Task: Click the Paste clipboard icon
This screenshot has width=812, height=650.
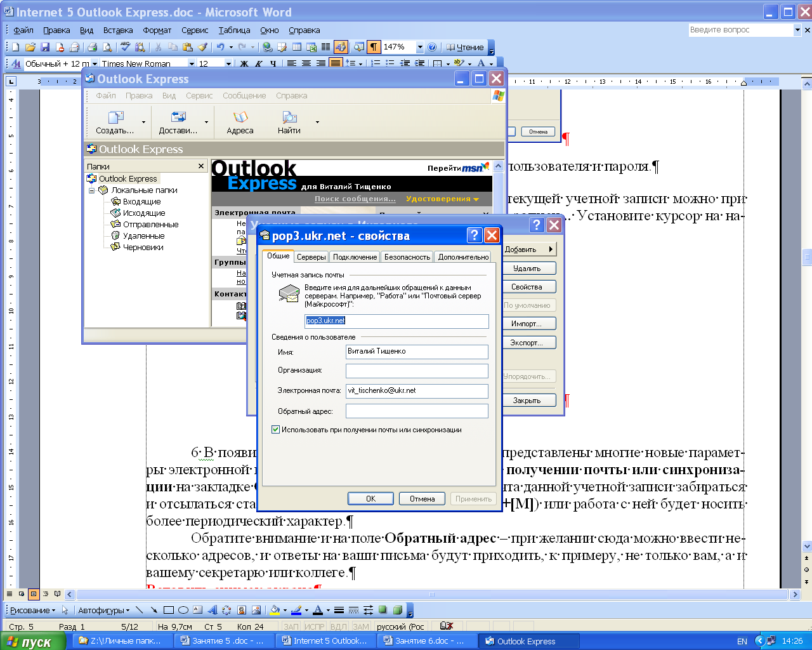Action: pyautogui.click(x=188, y=47)
